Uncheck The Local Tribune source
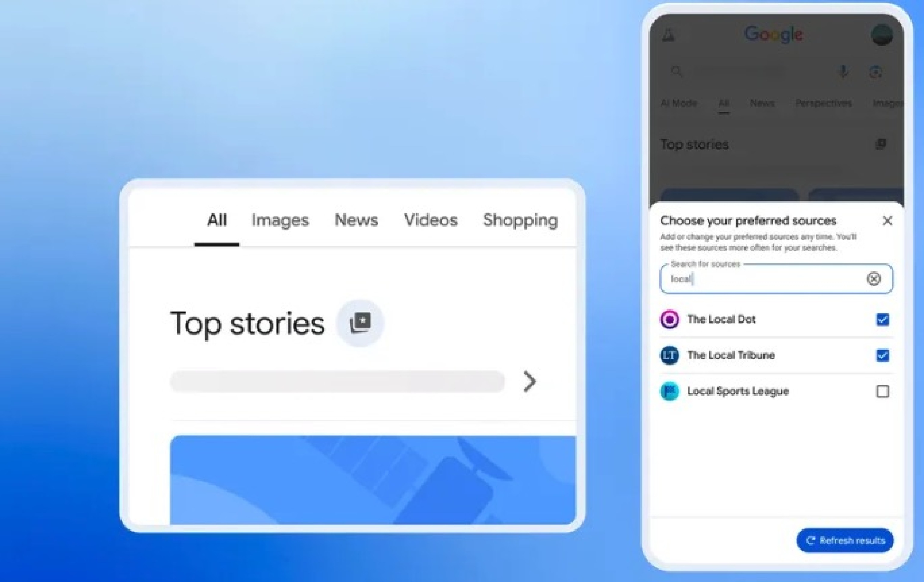 click(x=882, y=355)
